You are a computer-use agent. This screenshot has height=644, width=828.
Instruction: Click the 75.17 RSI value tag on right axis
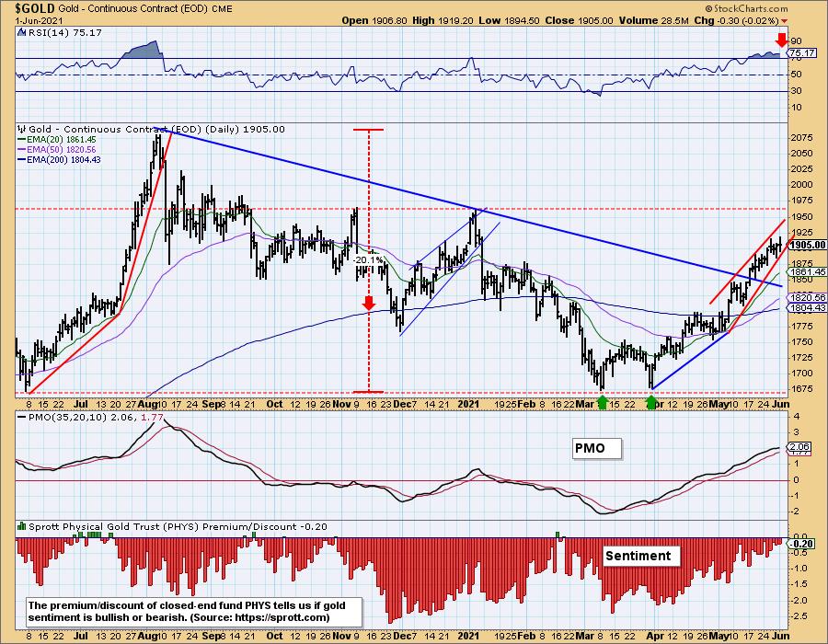(x=802, y=52)
